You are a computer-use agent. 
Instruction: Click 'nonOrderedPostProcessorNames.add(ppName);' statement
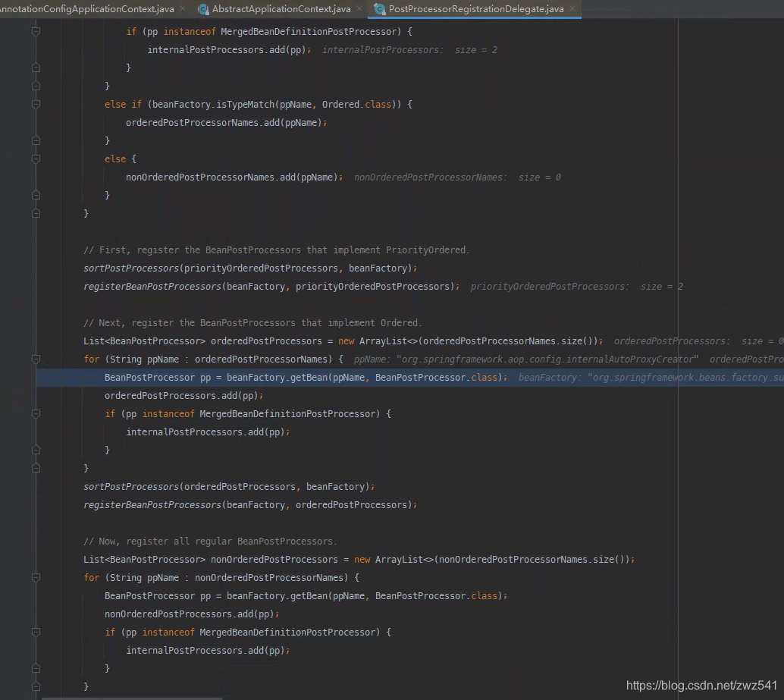click(x=234, y=177)
